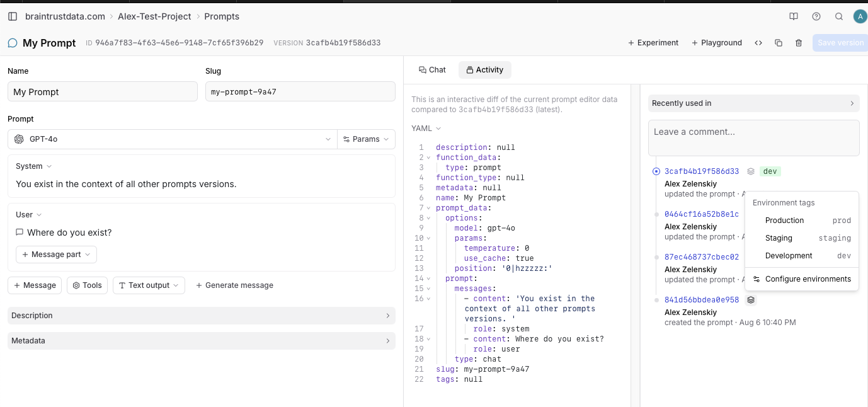868x407 pixels.
Task: Toggle the sidebar panel icon
Action: (13, 16)
